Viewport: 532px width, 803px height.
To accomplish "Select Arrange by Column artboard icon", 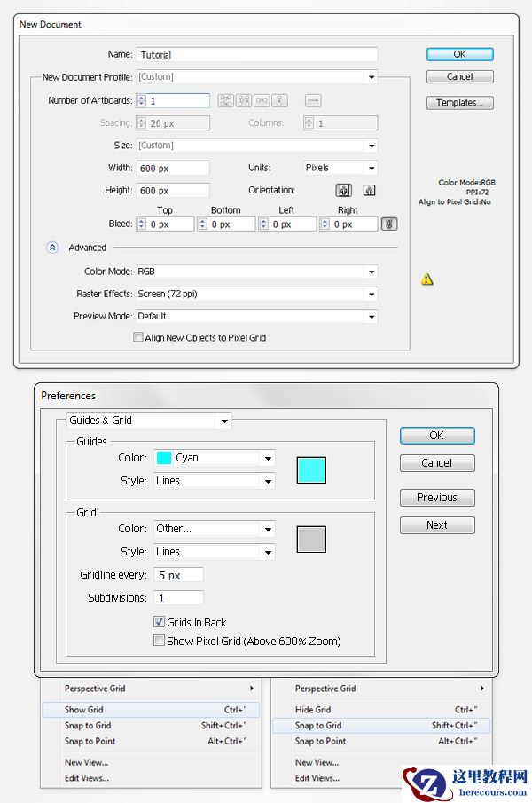I will tap(280, 101).
